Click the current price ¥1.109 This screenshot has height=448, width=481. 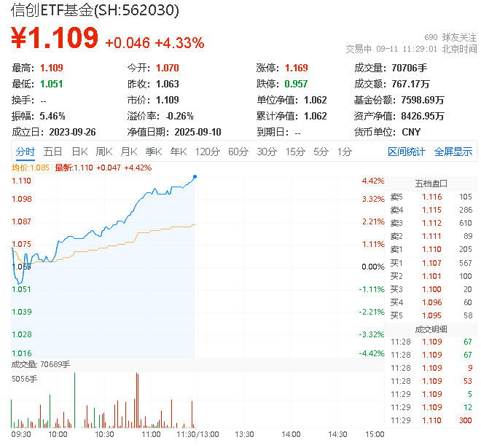coord(55,38)
